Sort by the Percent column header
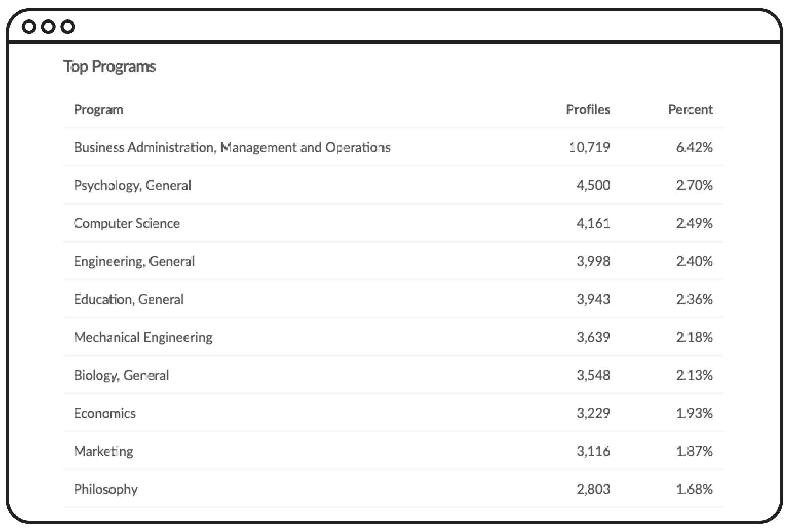This screenshot has width=789, height=532. pyautogui.click(x=690, y=110)
